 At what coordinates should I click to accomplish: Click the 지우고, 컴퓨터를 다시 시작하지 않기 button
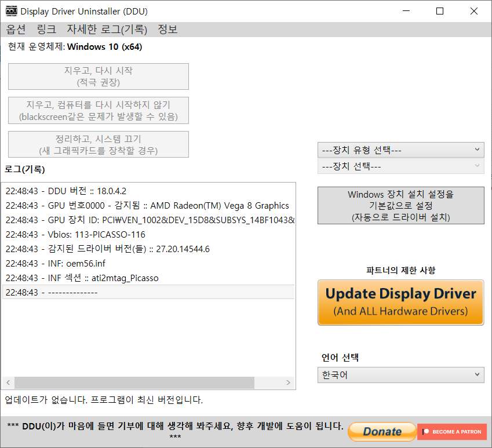(98, 110)
